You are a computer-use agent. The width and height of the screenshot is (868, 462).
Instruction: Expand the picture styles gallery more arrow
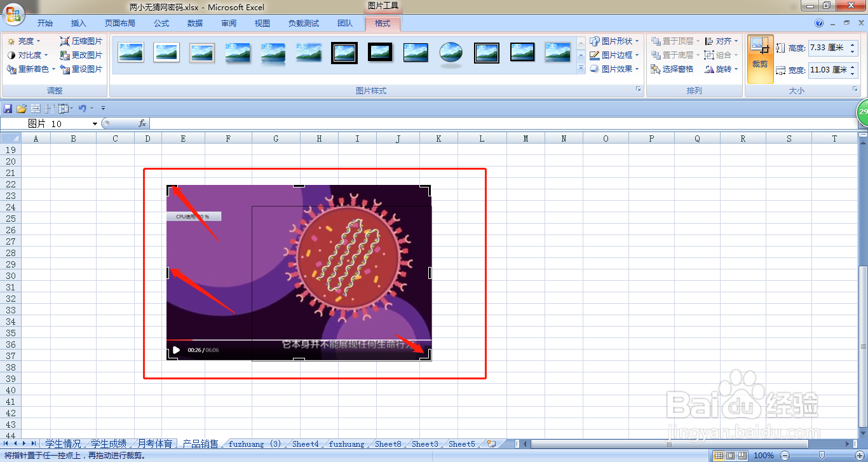click(x=581, y=67)
